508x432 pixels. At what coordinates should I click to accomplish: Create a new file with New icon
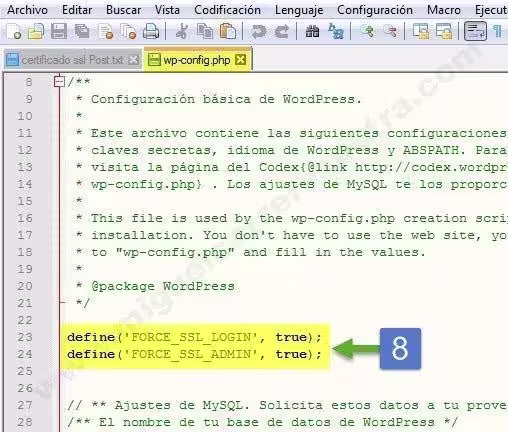(x=14, y=32)
